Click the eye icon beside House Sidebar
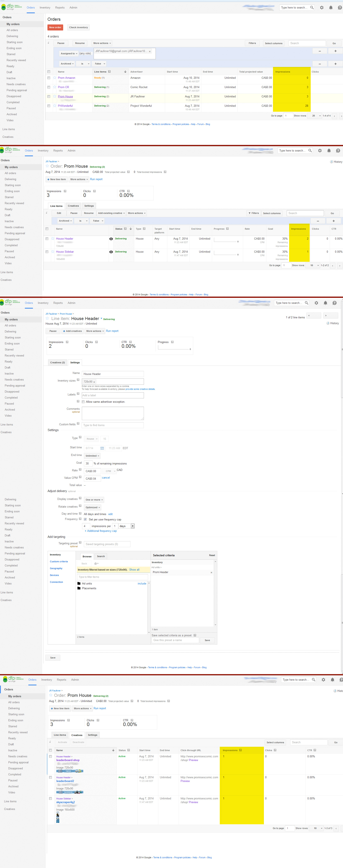 tap(111, 252)
